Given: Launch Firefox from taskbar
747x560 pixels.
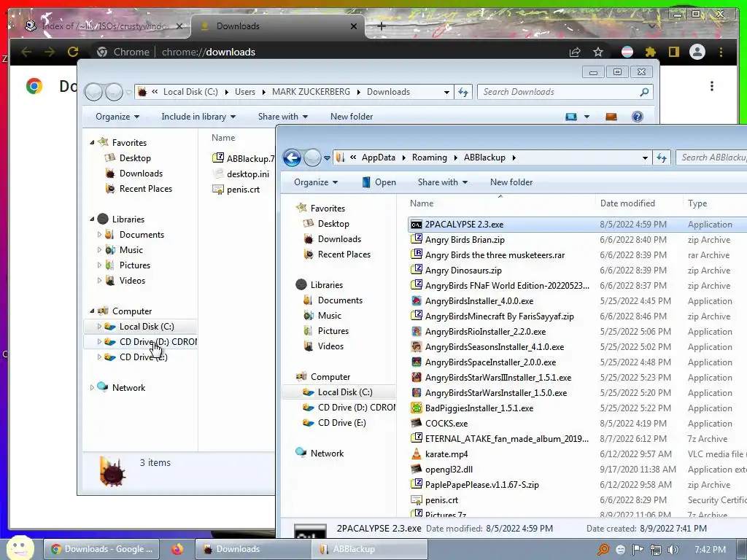Looking at the screenshot, I should click(177, 549).
